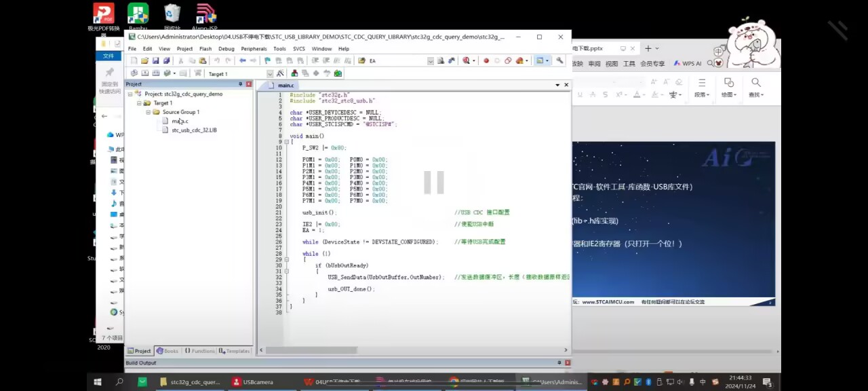This screenshot has height=391, width=868.
Task: Save the current file with the disk icon
Action: [x=155, y=60]
